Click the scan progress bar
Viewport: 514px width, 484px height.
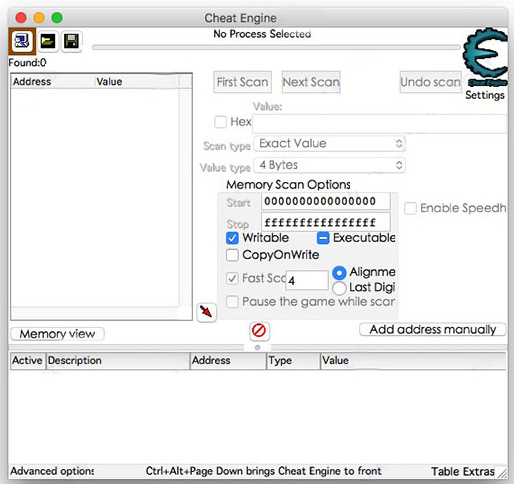276,47
